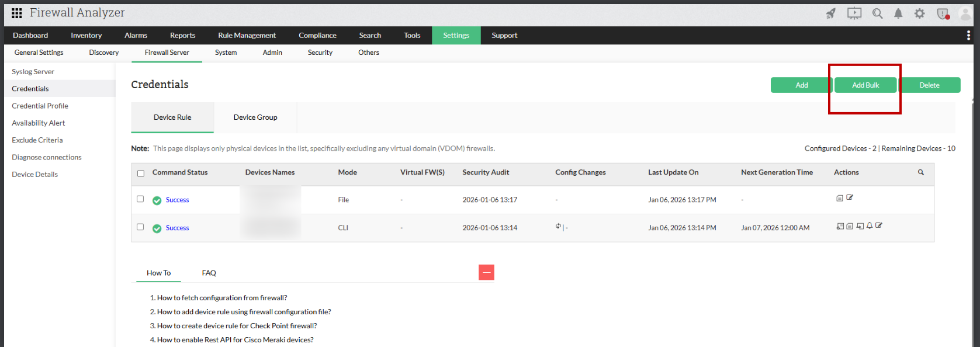
Task: Check the box for the File mode device
Action: (140, 199)
